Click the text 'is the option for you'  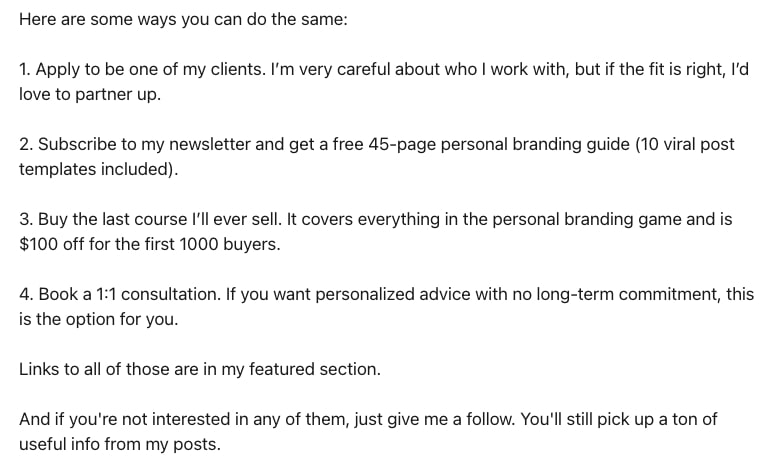click(x=97, y=319)
